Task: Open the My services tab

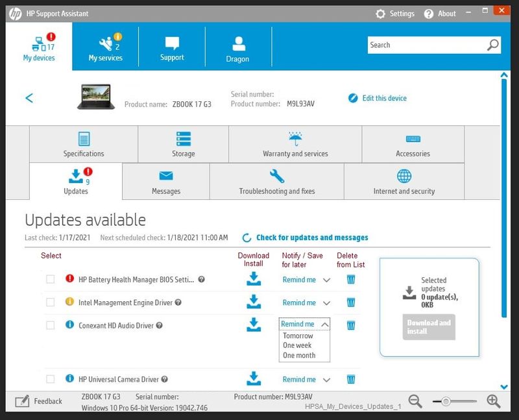Action: point(106,47)
